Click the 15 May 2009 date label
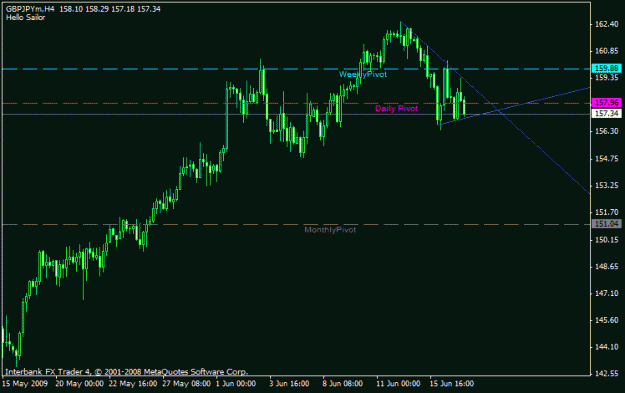625x393 pixels. coord(25,384)
